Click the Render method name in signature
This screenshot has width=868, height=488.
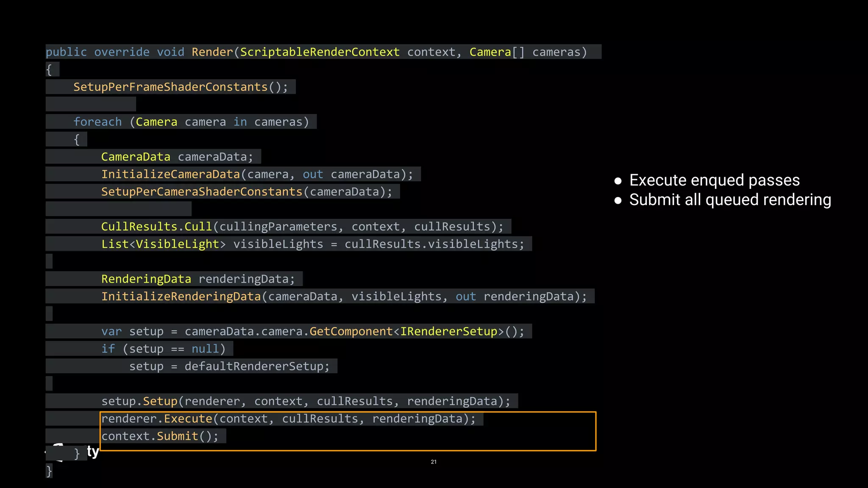(212, 52)
